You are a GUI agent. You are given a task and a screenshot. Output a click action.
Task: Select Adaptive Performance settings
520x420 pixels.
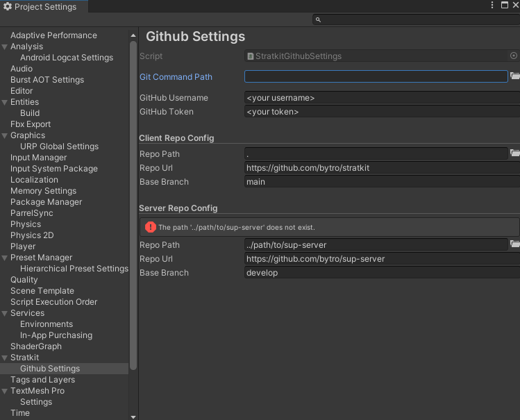point(53,35)
